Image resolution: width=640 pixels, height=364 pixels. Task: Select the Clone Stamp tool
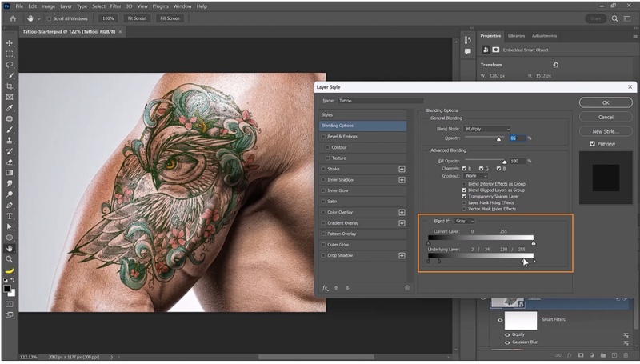10,140
